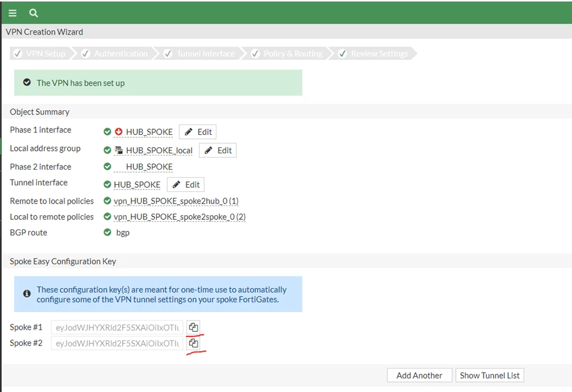Open vpn_HUB_SPOKE_spoke2hub_0 (1) policy link
This screenshot has width=572, height=392.
(x=176, y=201)
